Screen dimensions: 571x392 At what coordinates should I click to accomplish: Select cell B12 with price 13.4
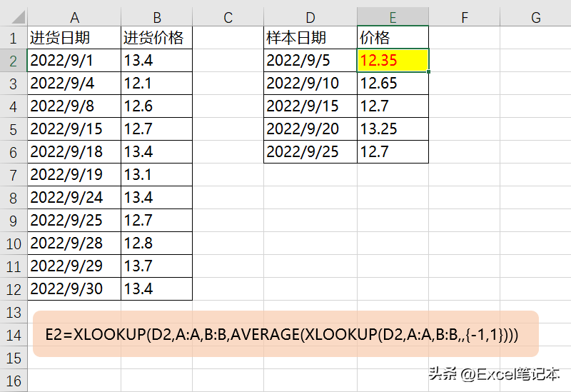point(156,289)
